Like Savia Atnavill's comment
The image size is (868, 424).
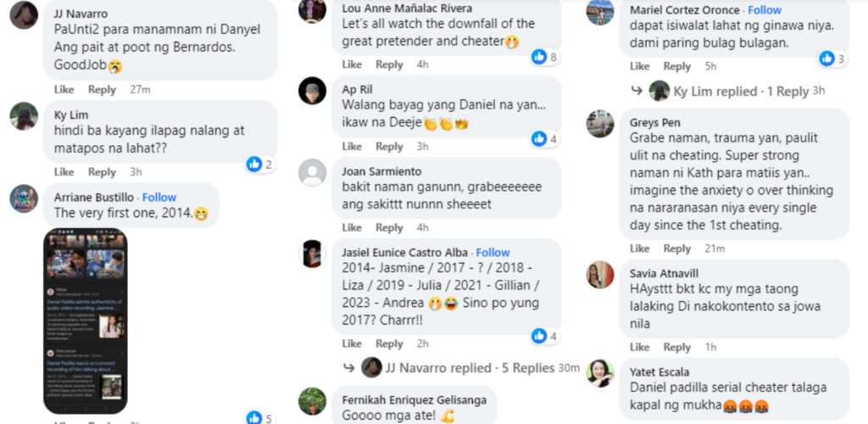tap(639, 347)
